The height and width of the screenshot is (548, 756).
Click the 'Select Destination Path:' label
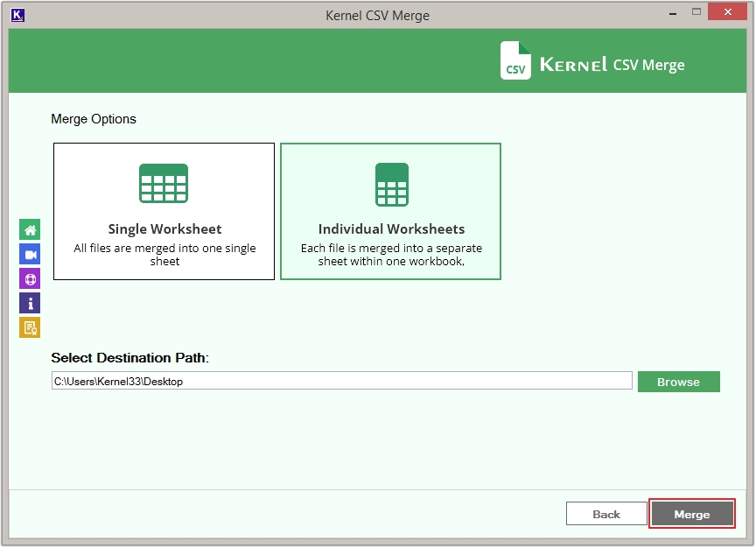pyautogui.click(x=129, y=358)
